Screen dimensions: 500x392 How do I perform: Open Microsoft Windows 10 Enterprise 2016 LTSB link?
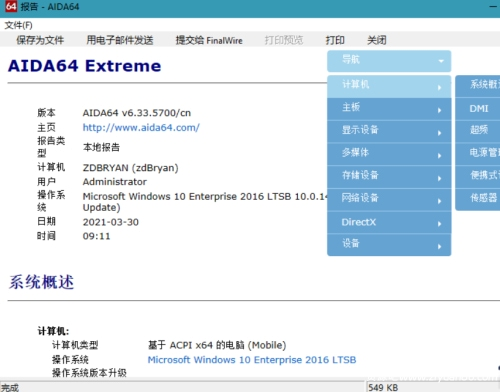click(x=252, y=360)
